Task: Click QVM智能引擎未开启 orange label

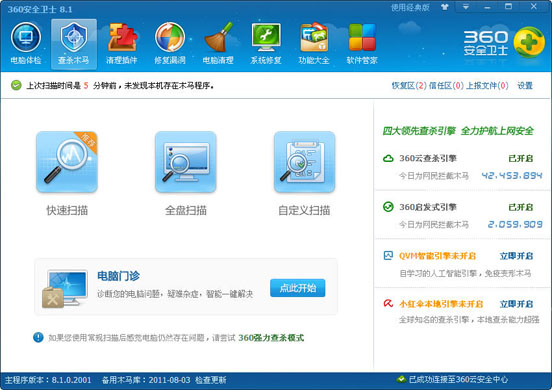Action: [437, 256]
